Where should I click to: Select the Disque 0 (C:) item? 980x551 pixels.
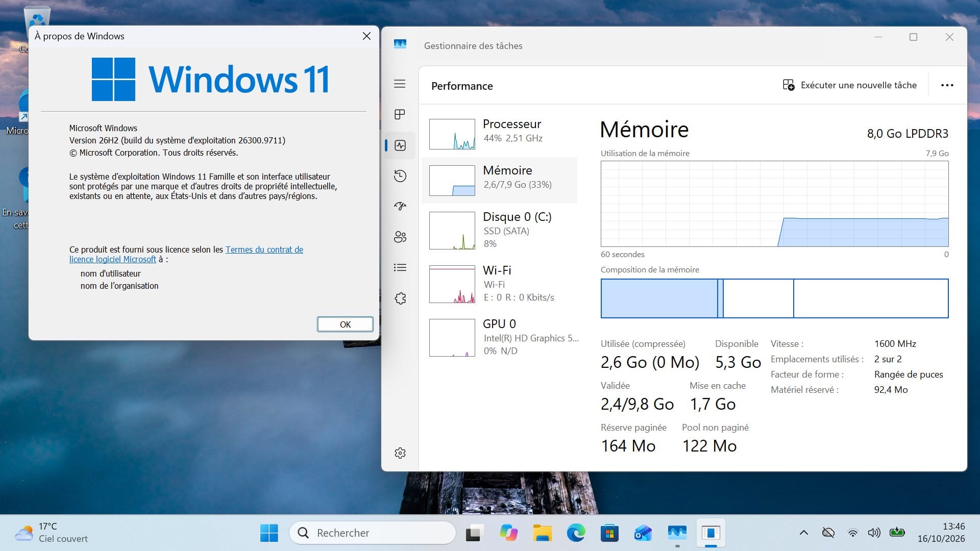click(x=500, y=230)
